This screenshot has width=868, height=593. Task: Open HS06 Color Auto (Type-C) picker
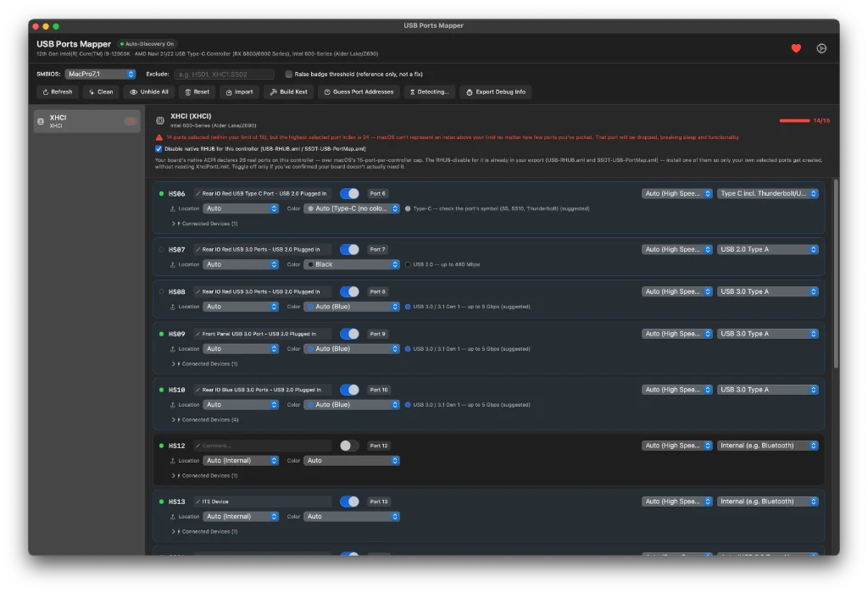point(352,208)
